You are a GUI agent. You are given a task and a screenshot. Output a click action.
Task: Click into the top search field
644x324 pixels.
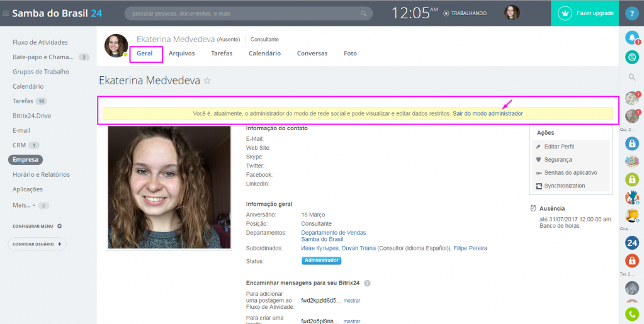point(249,14)
